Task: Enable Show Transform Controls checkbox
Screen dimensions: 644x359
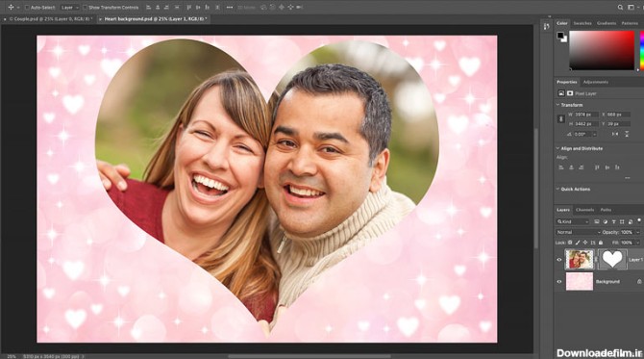Action: tap(85, 8)
